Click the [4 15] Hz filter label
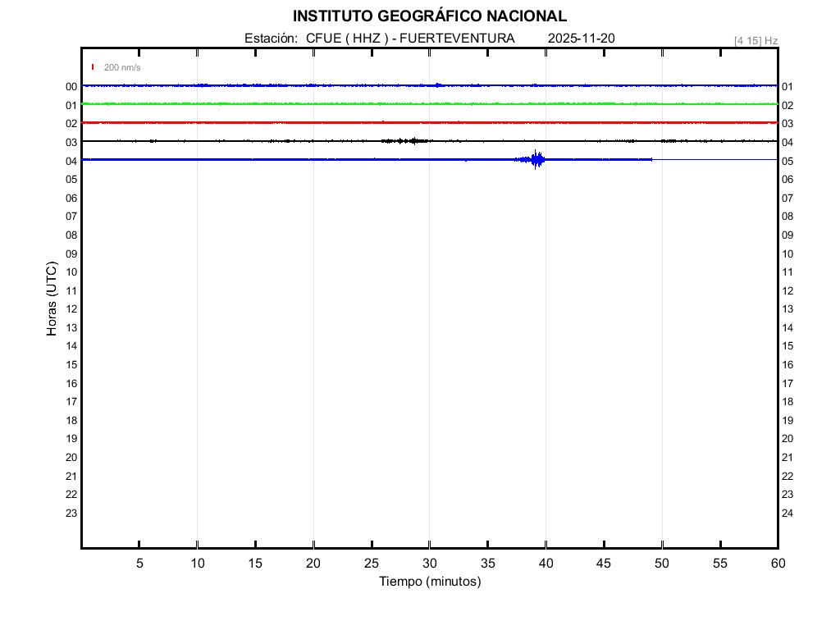This screenshot has width=840, height=630. pos(756,40)
